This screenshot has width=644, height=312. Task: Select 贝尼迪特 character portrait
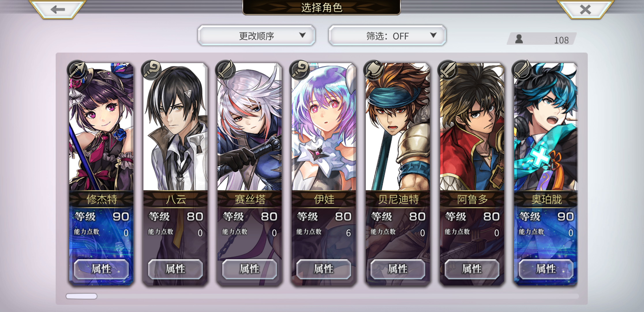point(398,127)
